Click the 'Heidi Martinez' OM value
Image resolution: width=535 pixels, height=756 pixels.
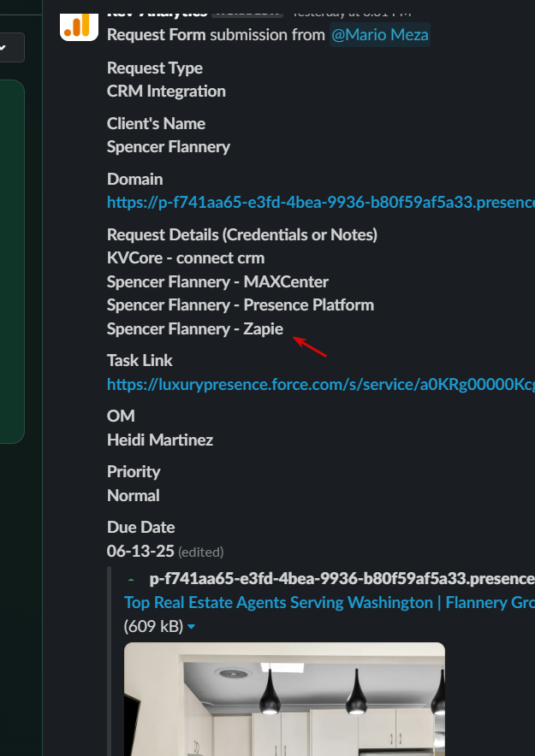coord(160,440)
